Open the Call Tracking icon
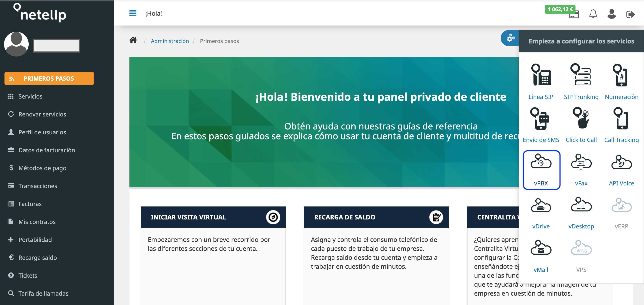 pyautogui.click(x=621, y=118)
